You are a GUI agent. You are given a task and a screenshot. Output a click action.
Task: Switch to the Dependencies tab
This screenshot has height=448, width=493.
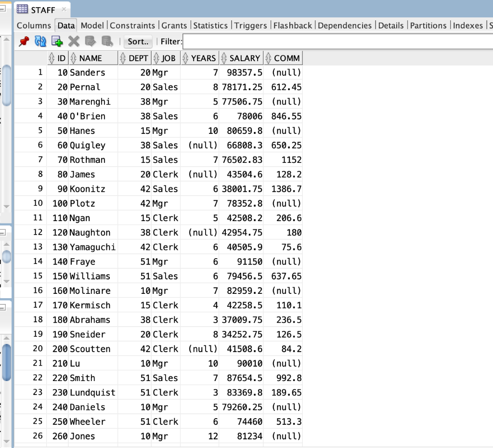click(345, 25)
